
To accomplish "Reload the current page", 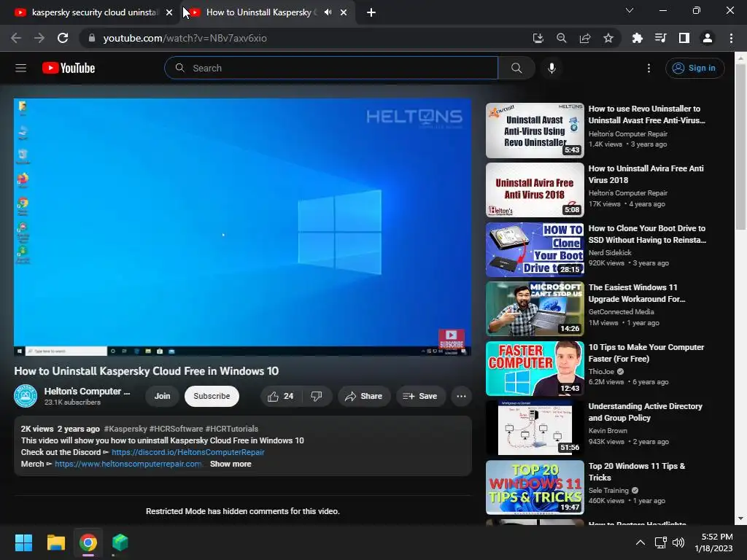I will [63, 38].
